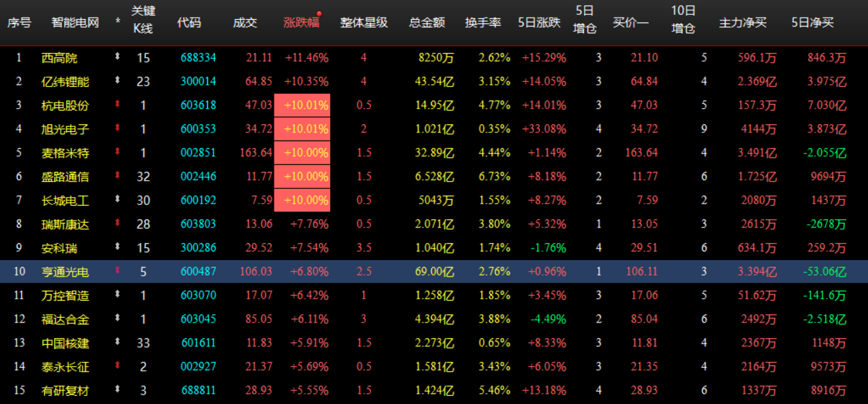Sort by 整体星级 column header
The width and height of the screenshot is (868, 404).
pyautogui.click(x=364, y=22)
